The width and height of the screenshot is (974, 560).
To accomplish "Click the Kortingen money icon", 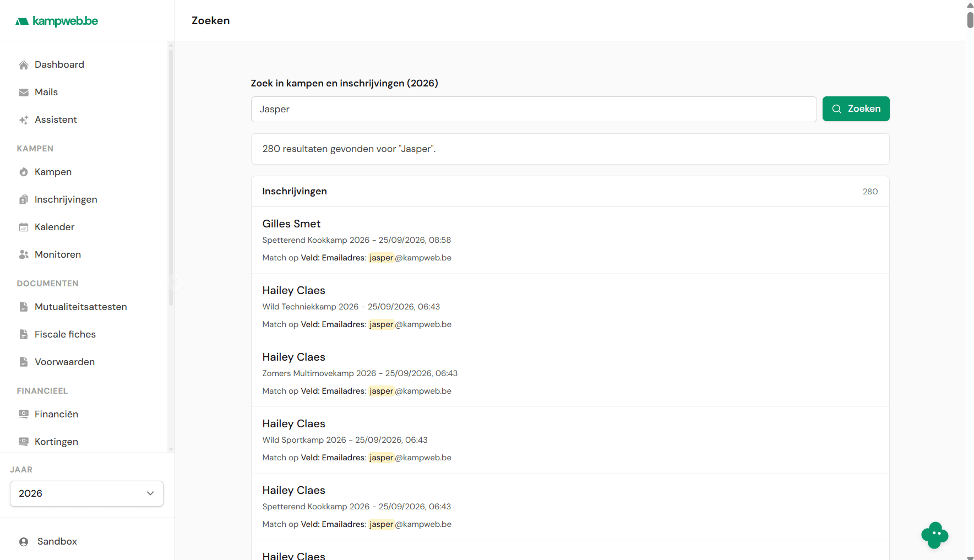I will tap(24, 442).
